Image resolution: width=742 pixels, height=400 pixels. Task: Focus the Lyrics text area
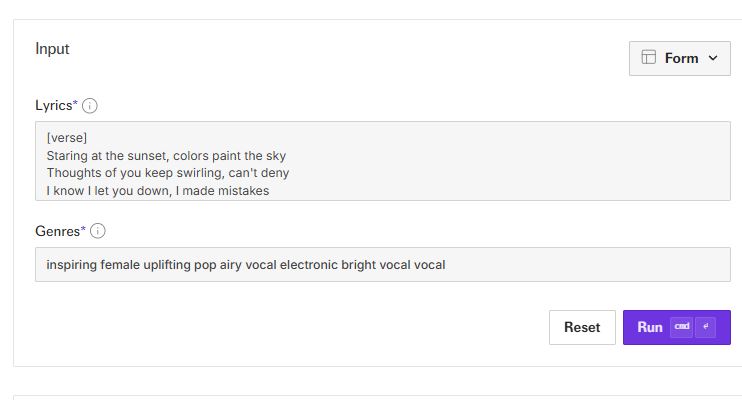[382, 161]
